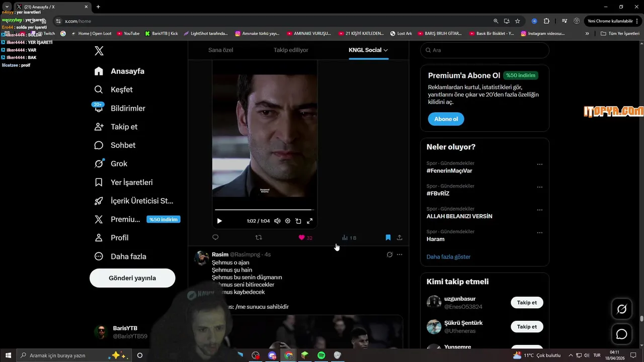Open Grok icon on Rasim's post
The height and width of the screenshot is (362, 644).
point(389,254)
